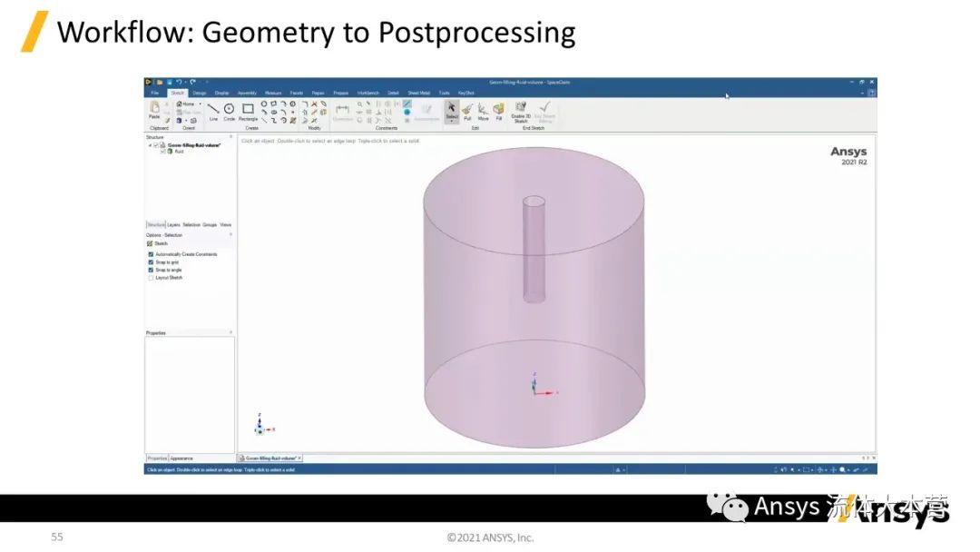Toggle Automatically Create Constraints checkbox
The width and height of the screenshot is (980, 552).
click(151, 254)
